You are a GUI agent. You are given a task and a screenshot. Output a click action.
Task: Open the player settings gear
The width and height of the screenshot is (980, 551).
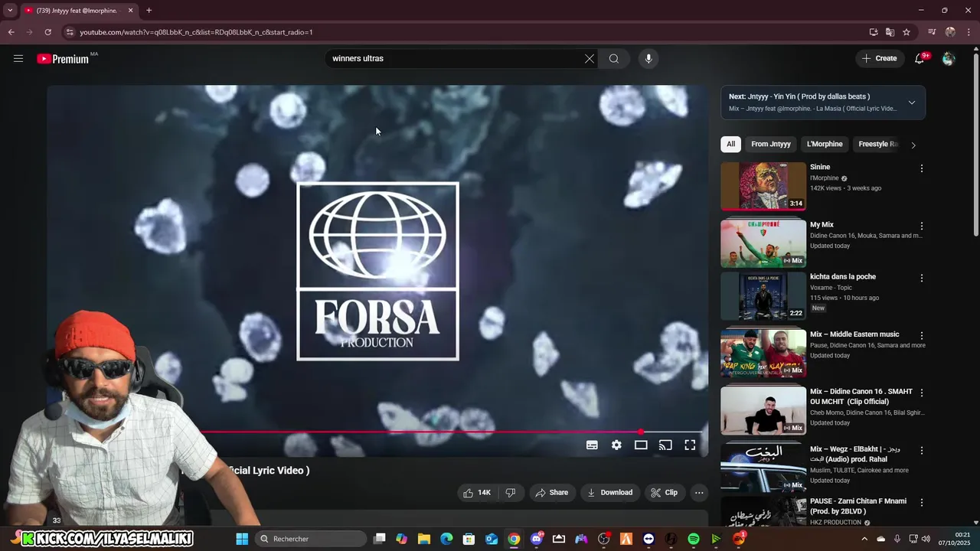tap(616, 445)
